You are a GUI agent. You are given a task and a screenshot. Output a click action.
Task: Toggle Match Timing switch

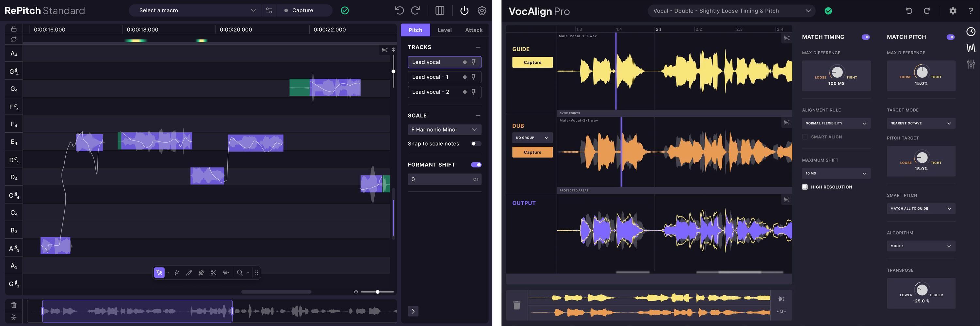(865, 37)
